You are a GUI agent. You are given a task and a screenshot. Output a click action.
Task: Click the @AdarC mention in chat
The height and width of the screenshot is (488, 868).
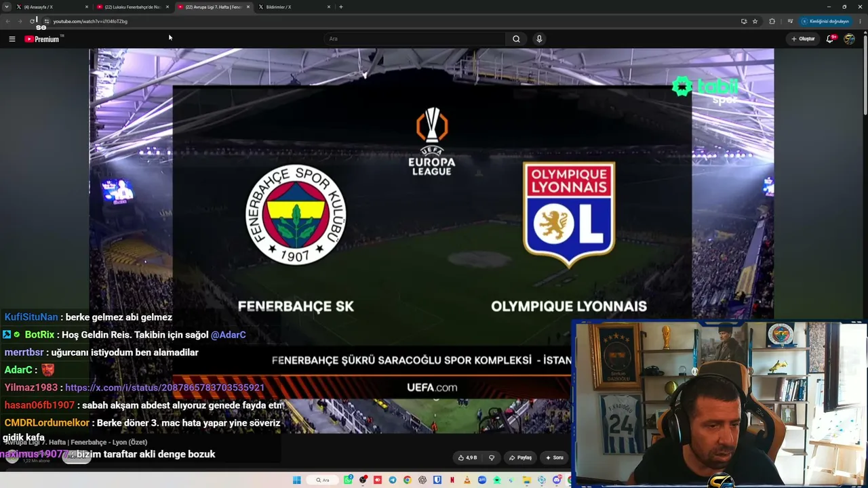click(x=229, y=335)
